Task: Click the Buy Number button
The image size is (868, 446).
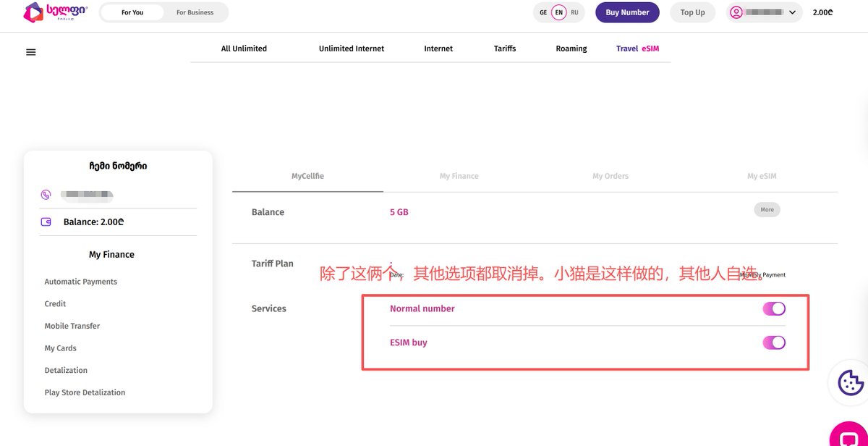Action: [627, 12]
